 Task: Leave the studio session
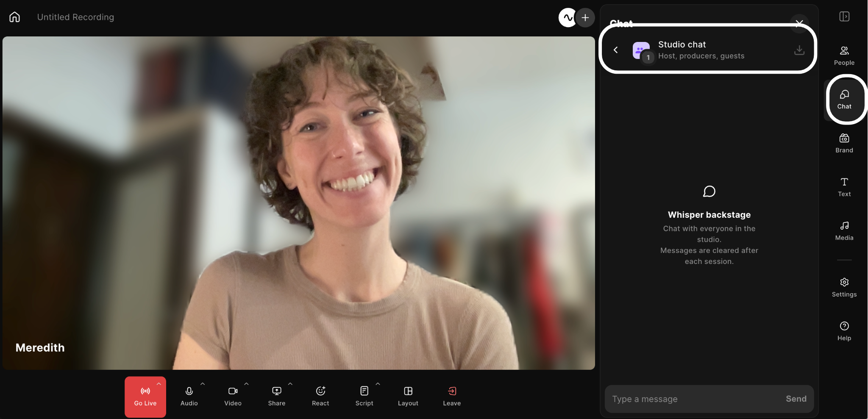tap(452, 397)
